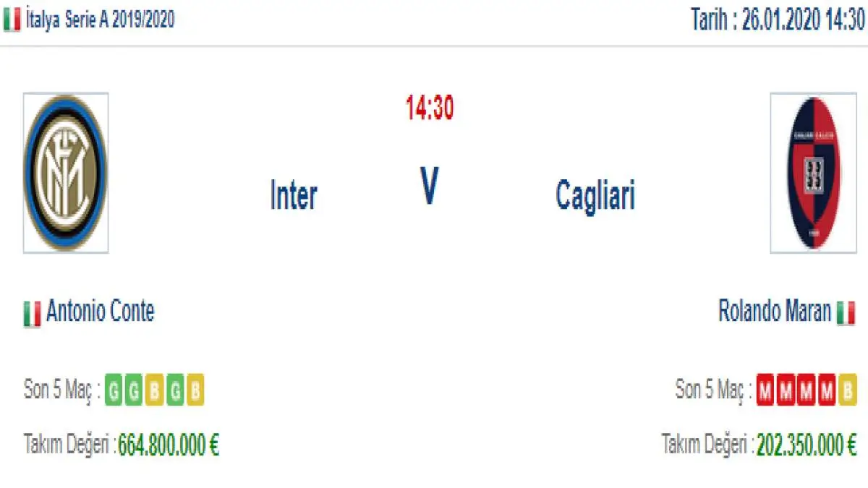Image resolution: width=868 pixels, height=488 pixels.
Task: Click the Inter club crest
Action: tap(66, 173)
